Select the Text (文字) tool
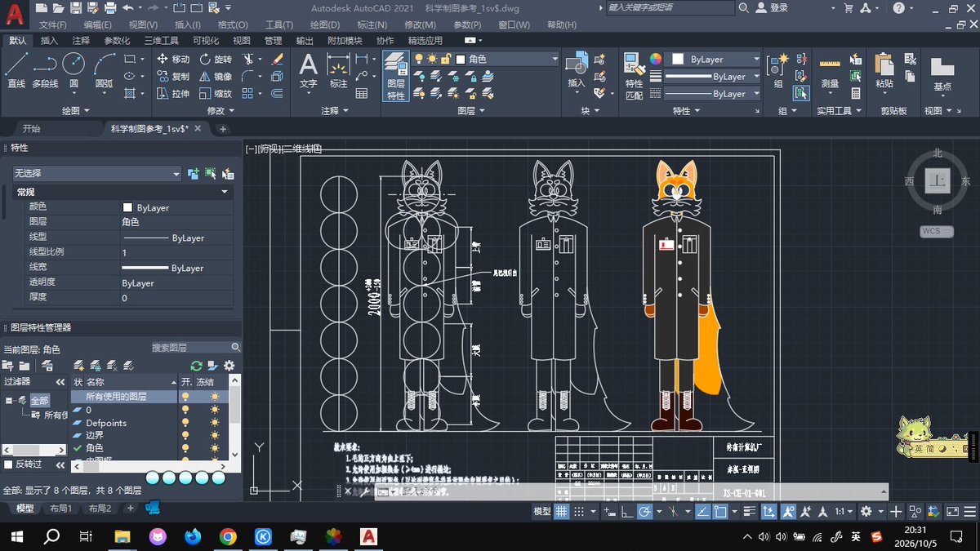 pos(308,71)
